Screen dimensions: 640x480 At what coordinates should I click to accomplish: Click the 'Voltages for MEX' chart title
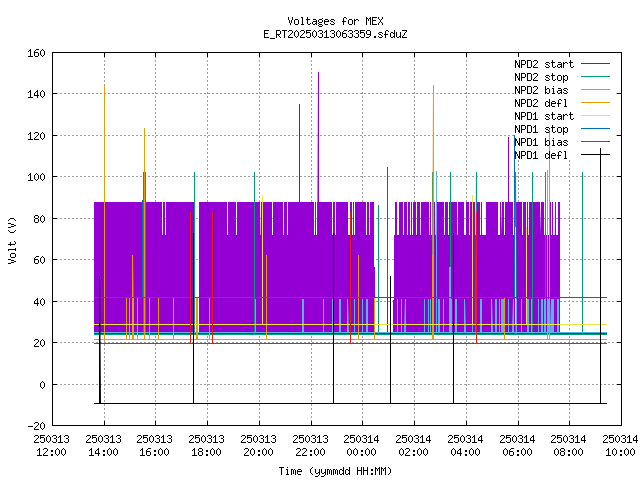click(x=335, y=21)
